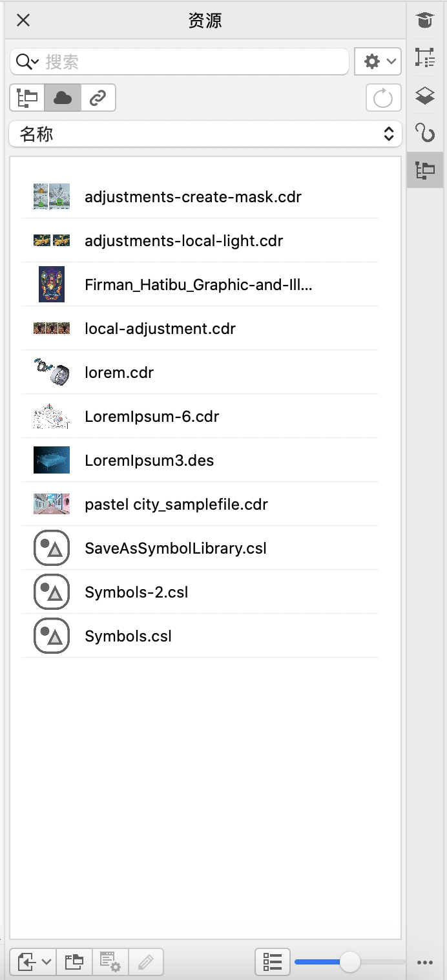Open the Objects docker layers icon
This screenshot has height=980, width=447.
pyautogui.click(x=424, y=96)
